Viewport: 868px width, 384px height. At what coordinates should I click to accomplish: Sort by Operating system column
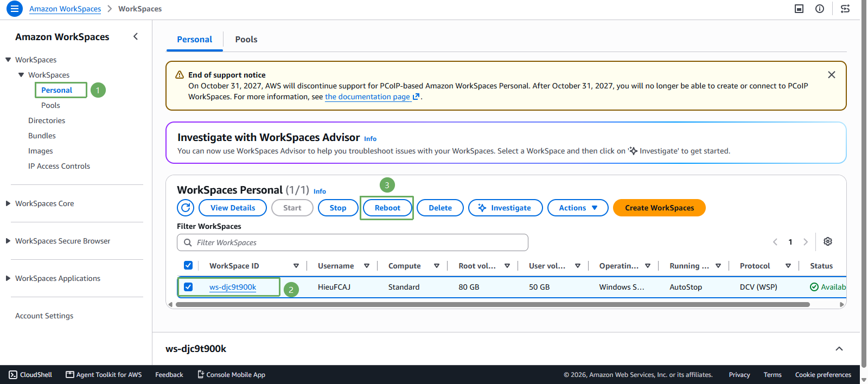click(x=648, y=266)
